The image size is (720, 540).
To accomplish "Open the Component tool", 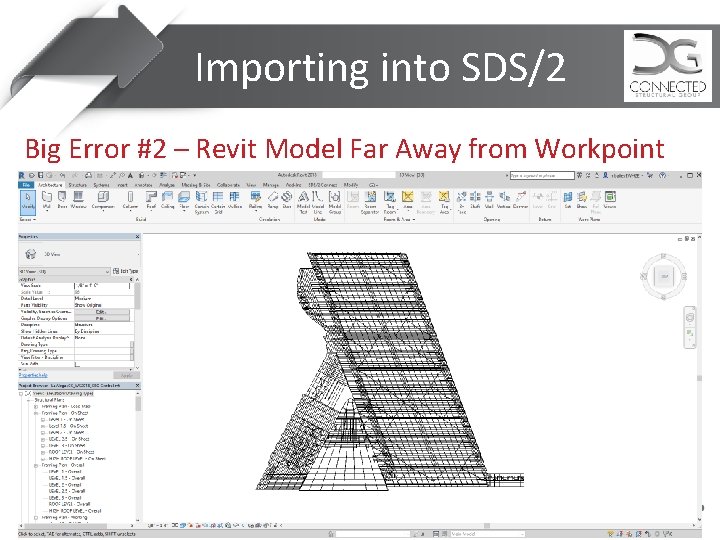I will click(x=103, y=201).
